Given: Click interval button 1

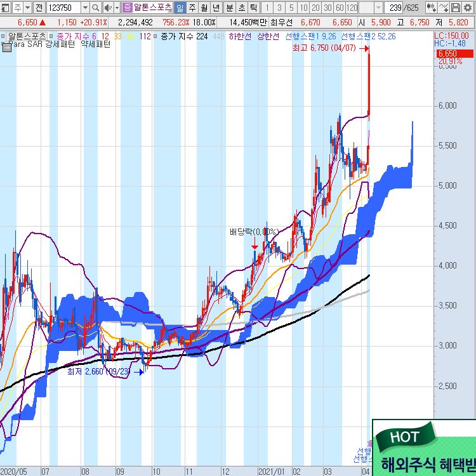Looking at the screenshot, I should coord(267,8).
